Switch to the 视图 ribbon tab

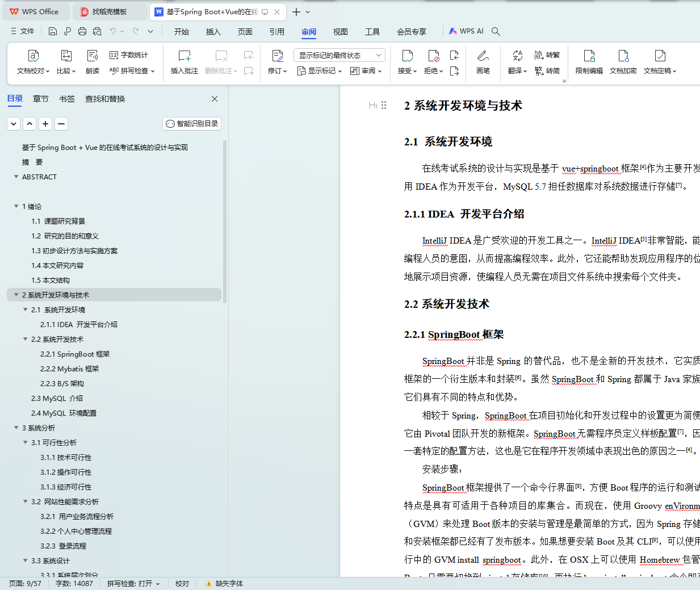coord(341,32)
